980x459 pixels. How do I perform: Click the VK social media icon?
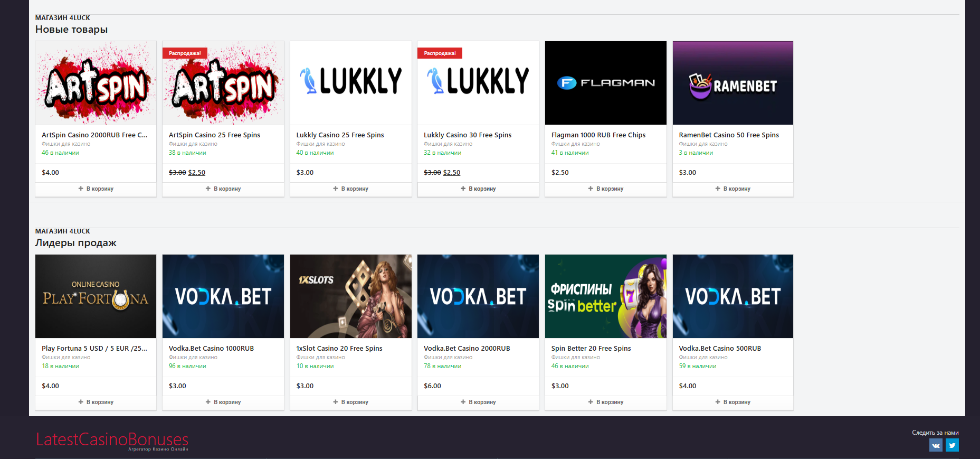[x=935, y=445]
